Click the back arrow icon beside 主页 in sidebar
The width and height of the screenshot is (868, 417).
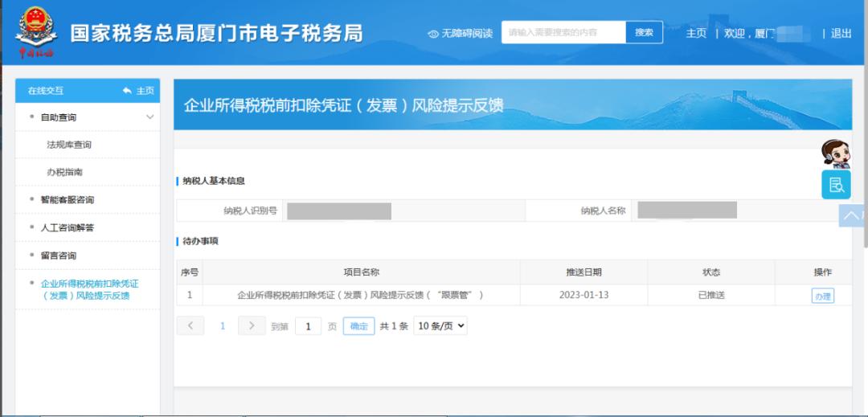click(x=127, y=91)
